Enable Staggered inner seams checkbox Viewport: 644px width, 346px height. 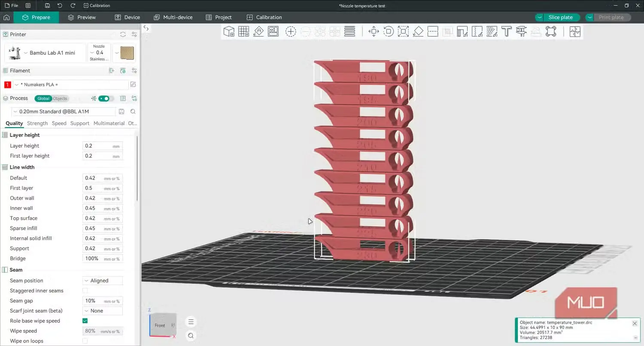coord(85,291)
